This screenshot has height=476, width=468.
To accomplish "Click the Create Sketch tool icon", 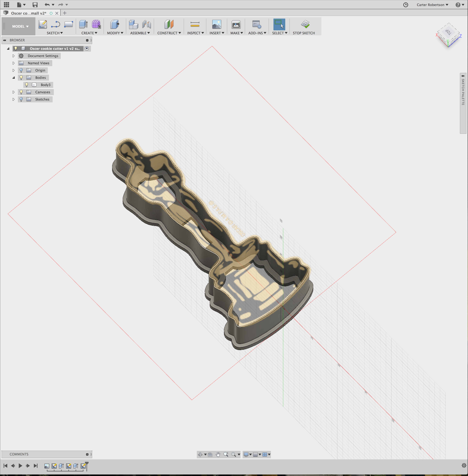I will pyautogui.click(x=43, y=24).
